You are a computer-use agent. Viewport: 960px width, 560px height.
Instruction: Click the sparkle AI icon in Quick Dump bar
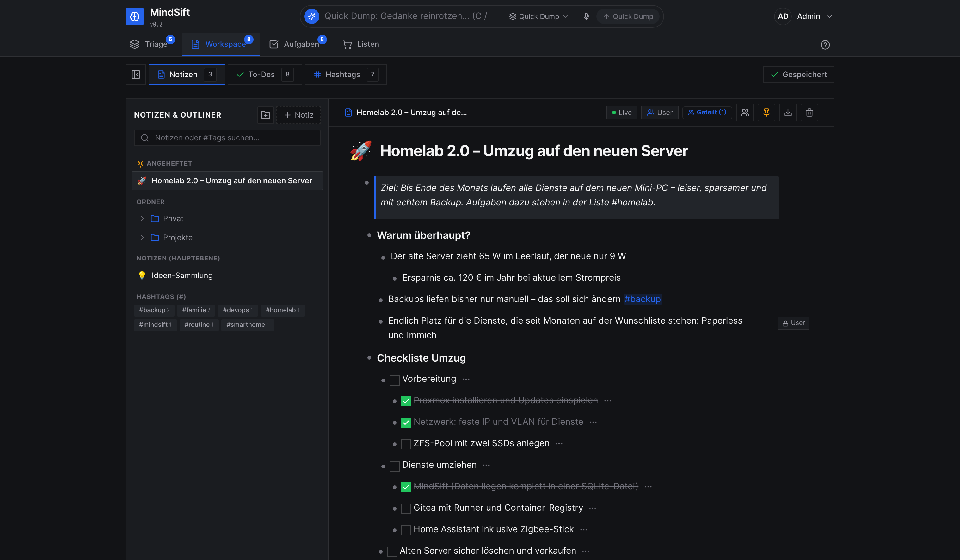coord(311,16)
